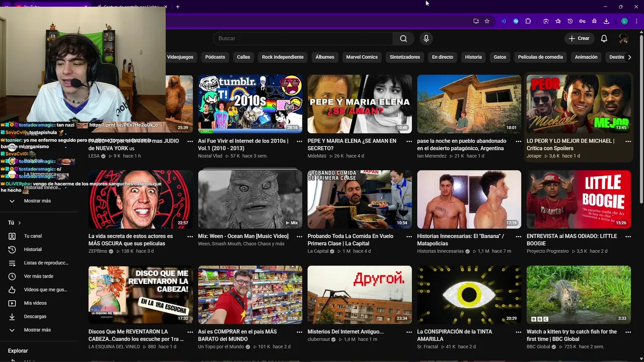Open Videos que me gustan

pos(38,290)
